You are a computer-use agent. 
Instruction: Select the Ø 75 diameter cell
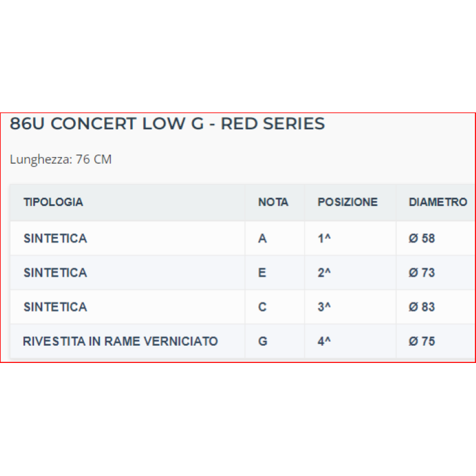pos(422,342)
